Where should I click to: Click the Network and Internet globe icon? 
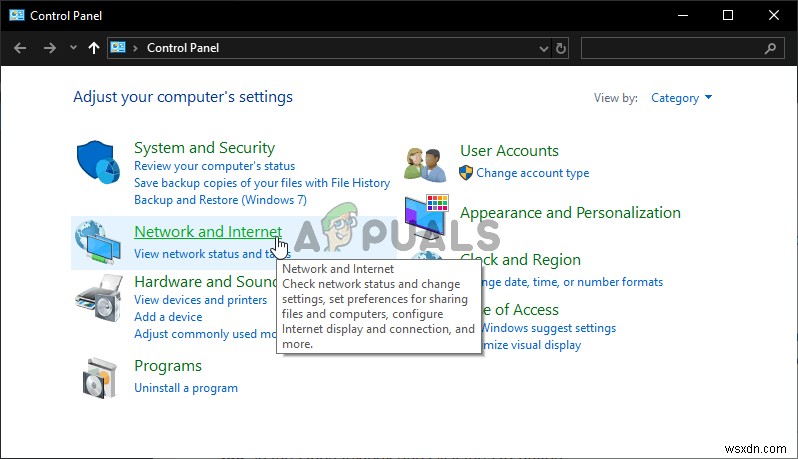coord(100,242)
